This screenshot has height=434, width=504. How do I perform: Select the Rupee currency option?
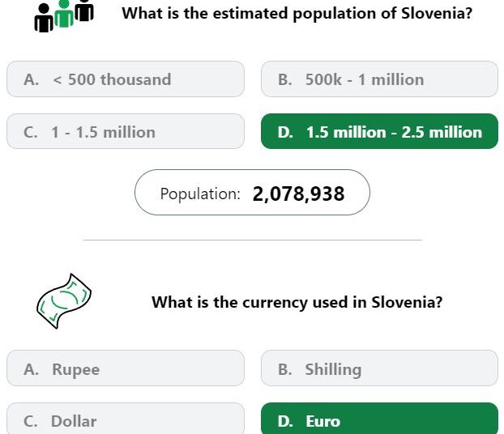pos(126,368)
